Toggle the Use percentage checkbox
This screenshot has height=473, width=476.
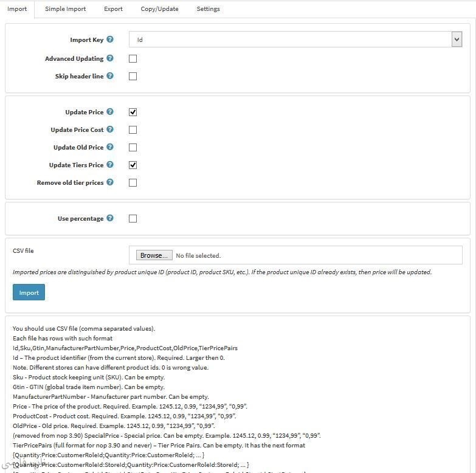(x=133, y=219)
